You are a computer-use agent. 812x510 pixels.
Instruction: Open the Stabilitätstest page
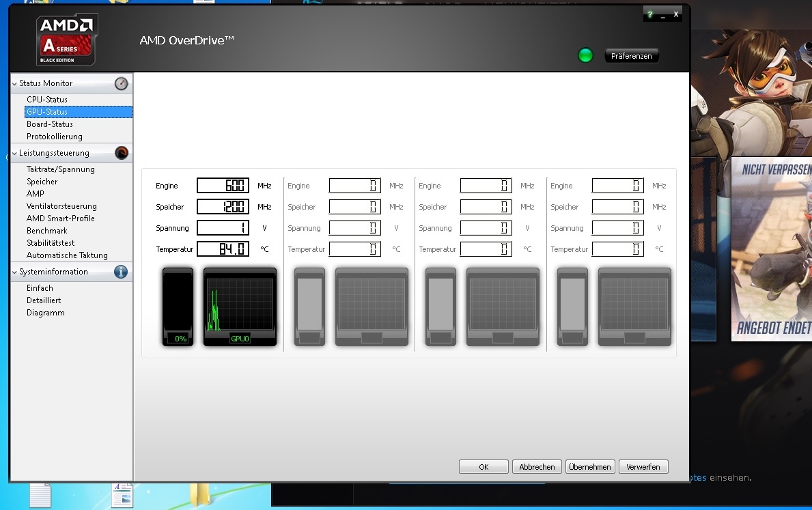pyautogui.click(x=51, y=243)
